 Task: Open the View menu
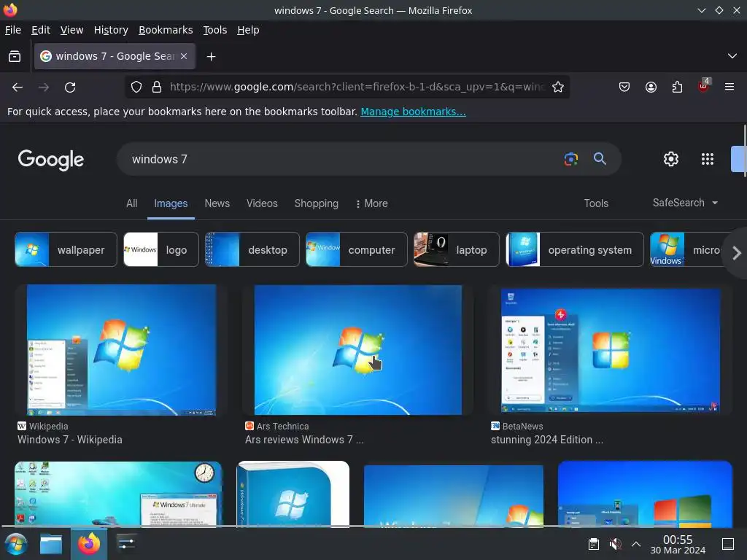click(x=72, y=30)
